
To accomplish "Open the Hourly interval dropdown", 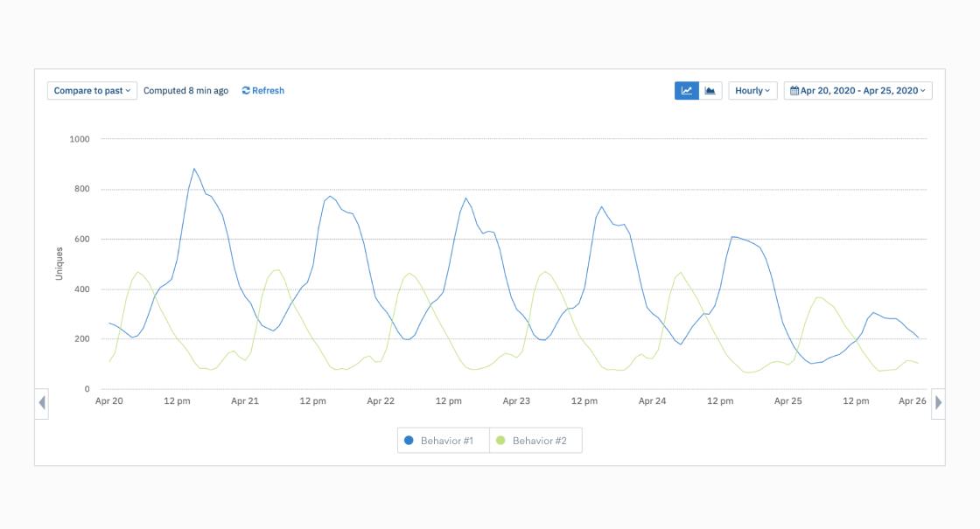I will pos(752,91).
